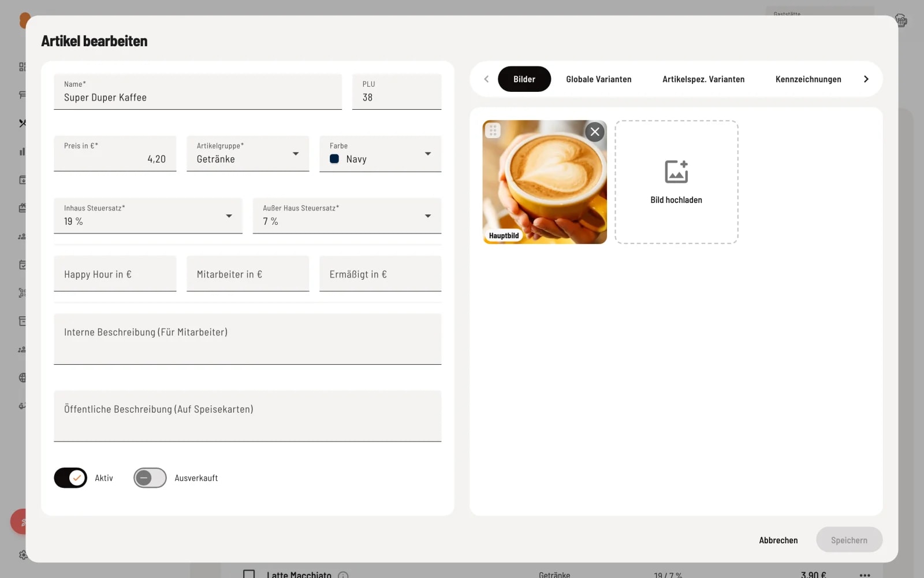
Task: Click the Bild hochladen upload area
Action: tap(676, 182)
